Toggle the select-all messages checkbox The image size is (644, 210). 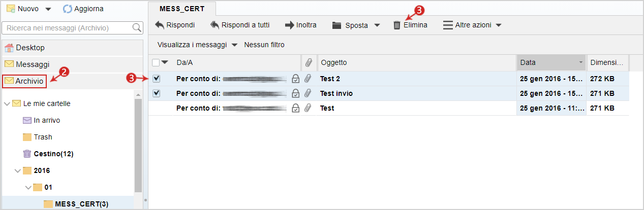pyautogui.click(x=156, y=62)
